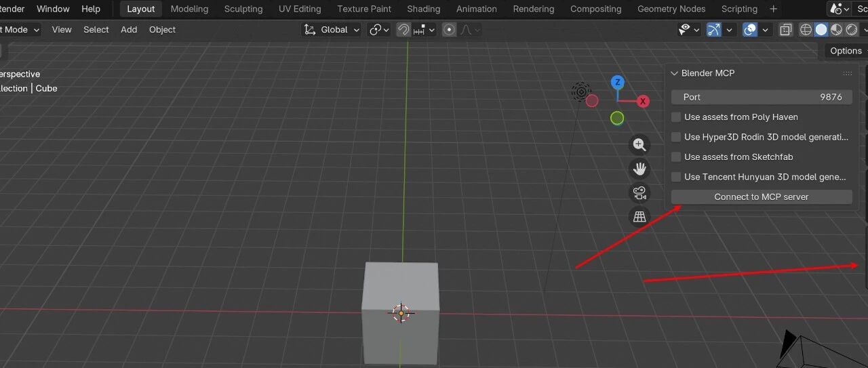Screen dimensions: 868x368
Task: Switch to rendered viewport shading
Action: tap(851, 30)
